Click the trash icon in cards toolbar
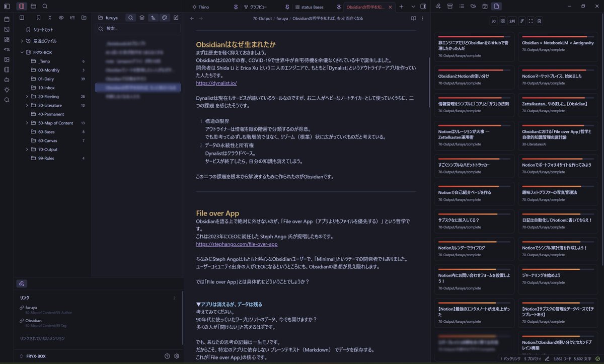 pyautogui.click(x=539, y=21)
